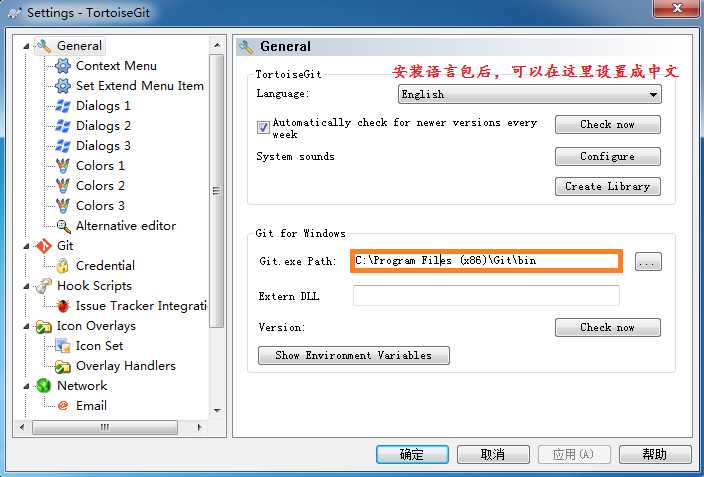Toggle automatic newer version check checkbox

pos(263,128)
